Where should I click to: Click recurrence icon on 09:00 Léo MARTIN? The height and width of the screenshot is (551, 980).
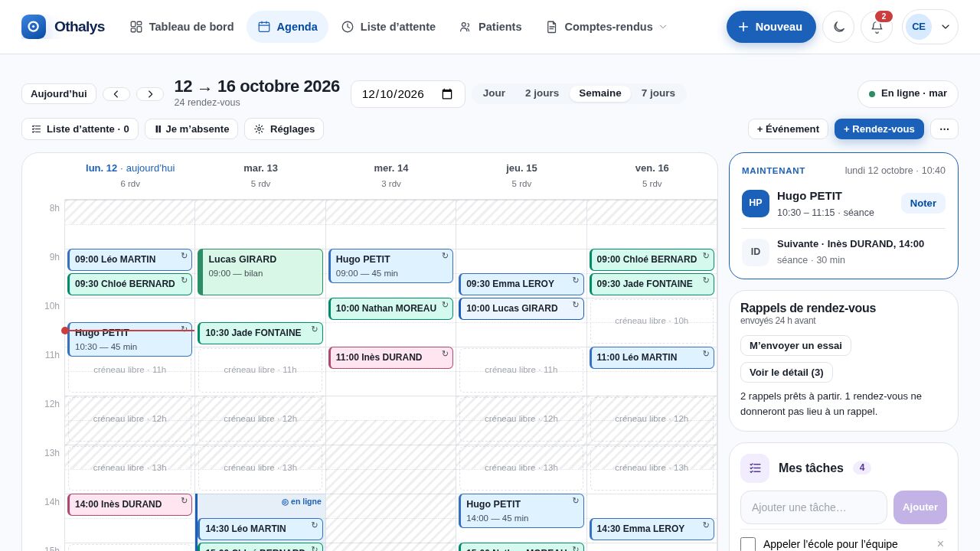point(184,256)
